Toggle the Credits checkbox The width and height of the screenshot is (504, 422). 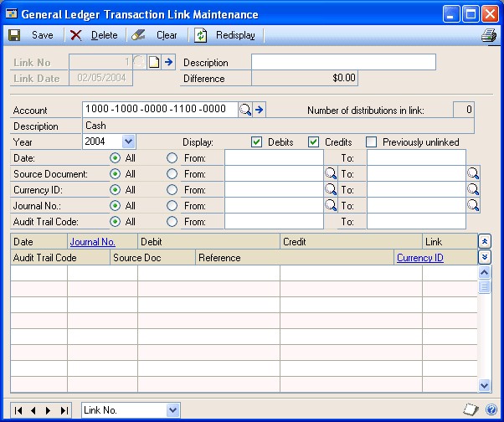click(313, 142)
